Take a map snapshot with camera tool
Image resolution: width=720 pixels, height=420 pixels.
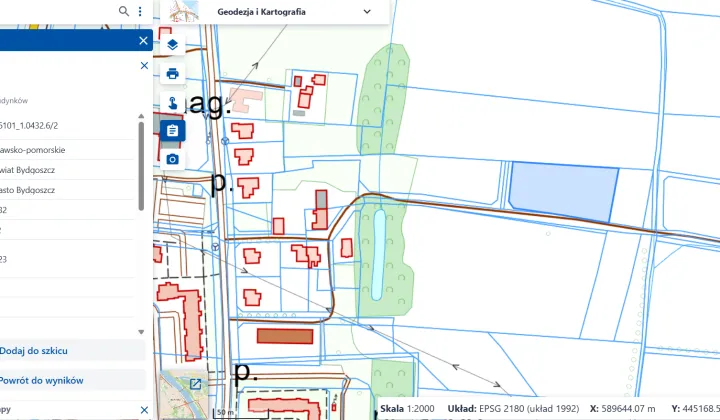[x=173, y=159]
